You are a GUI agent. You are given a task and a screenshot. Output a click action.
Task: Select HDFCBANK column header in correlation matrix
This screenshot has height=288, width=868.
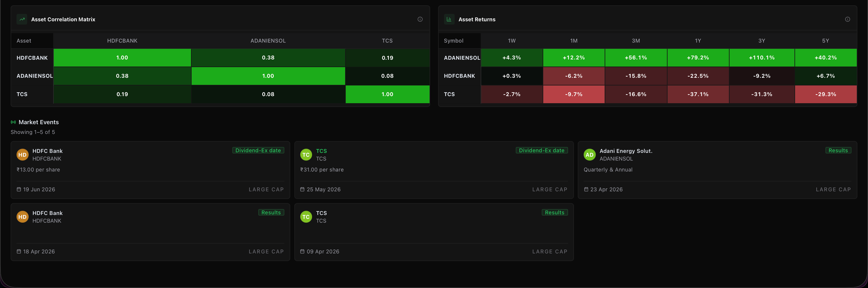pyautogui.click(x=122, y=41)
